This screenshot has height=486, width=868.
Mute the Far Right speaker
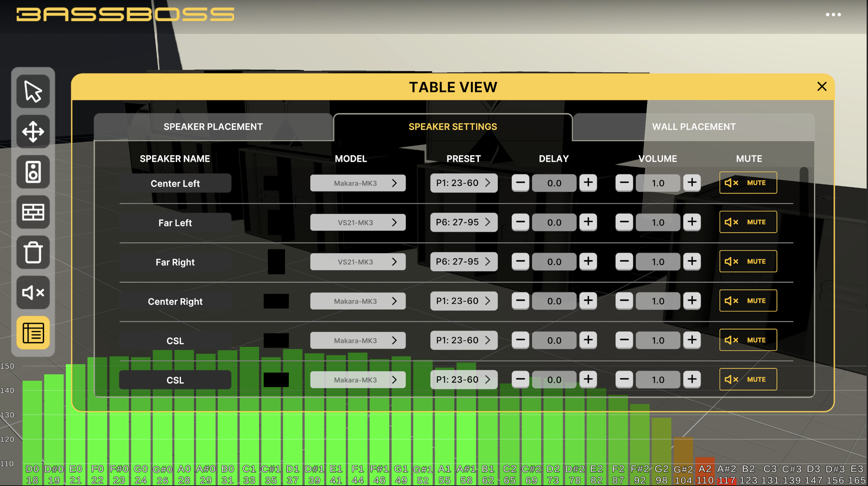pos(748,261)
